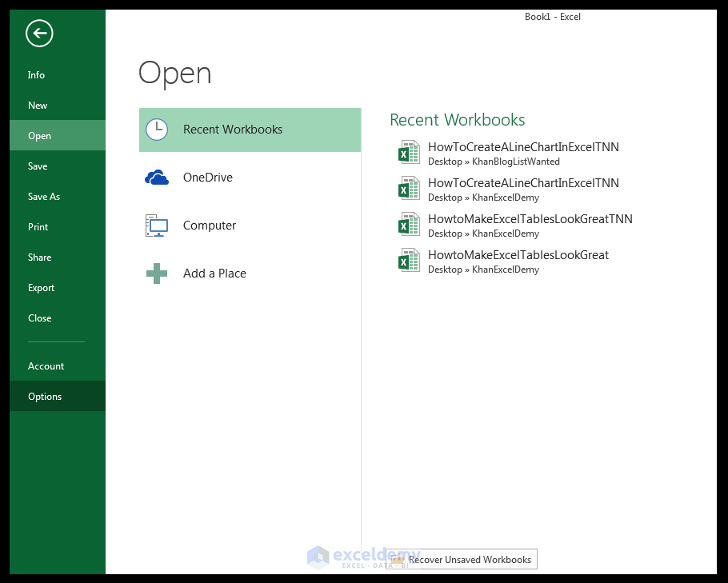This screenshot has height=583, width=728.
Task: Open the Account page
Action: click(58, 365)
